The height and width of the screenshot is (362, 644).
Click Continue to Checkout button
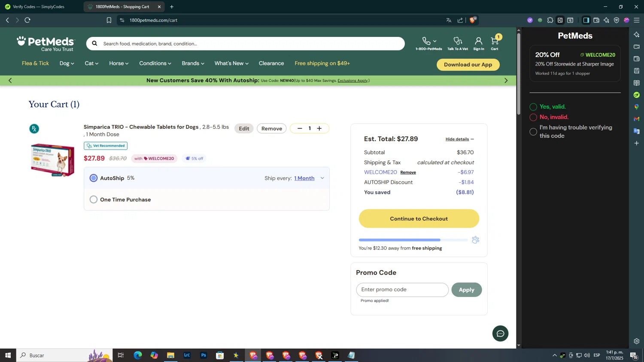[x=419, y=219]
